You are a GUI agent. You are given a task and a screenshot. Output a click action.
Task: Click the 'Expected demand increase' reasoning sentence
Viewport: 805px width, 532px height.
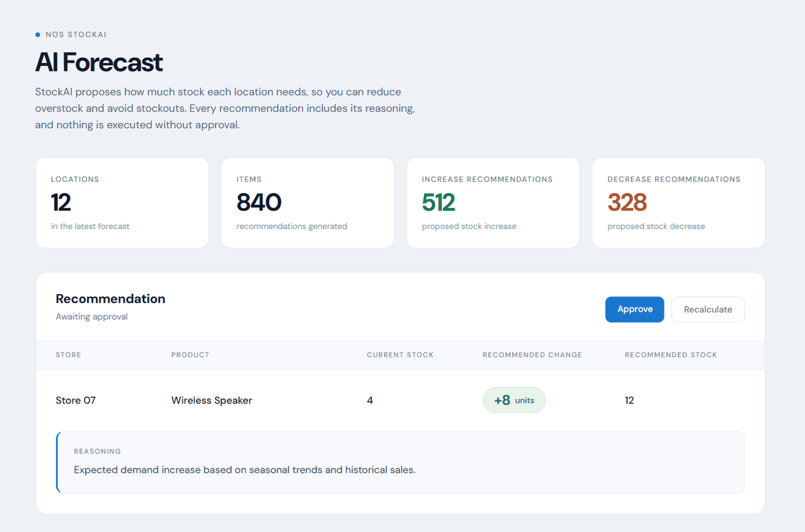245,470
